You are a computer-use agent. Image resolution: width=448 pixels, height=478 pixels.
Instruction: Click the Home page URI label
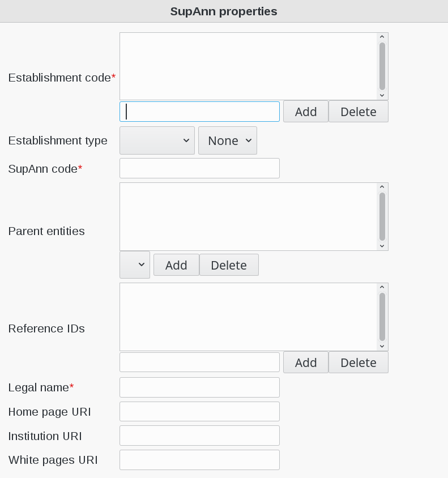(49, 412)
